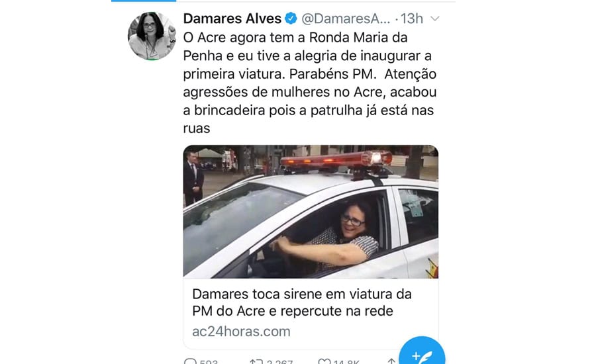The height and width of the screenshot is (364, 596).
Task: Click the 2.267 retweets count
Action: point(279,362)
